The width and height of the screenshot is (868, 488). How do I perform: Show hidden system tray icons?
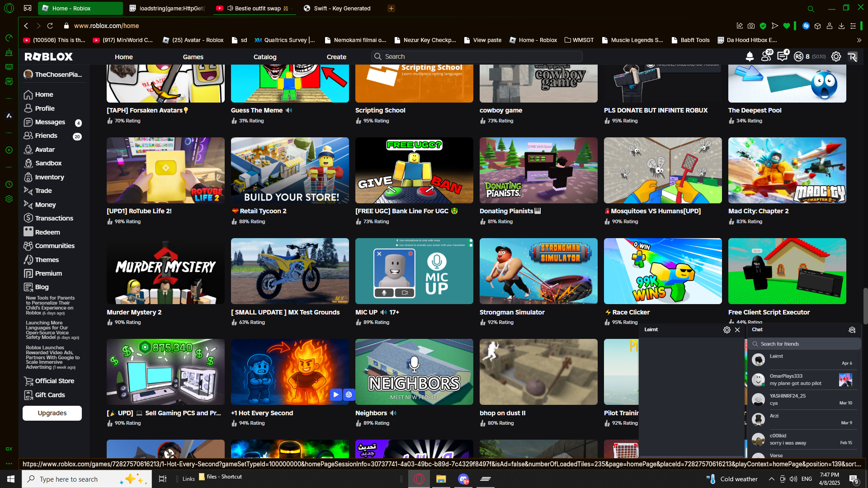click(x=771, y=479)
